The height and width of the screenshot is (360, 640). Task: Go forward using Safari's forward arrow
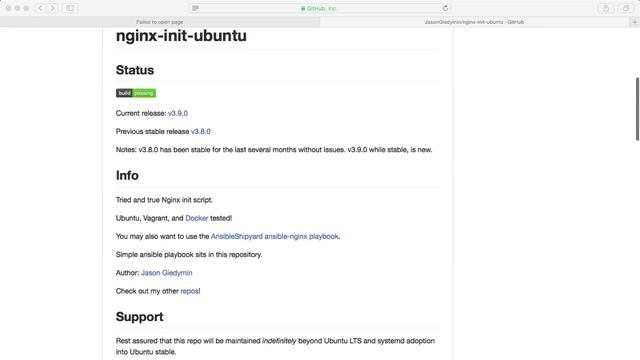(x=52, y=8)
